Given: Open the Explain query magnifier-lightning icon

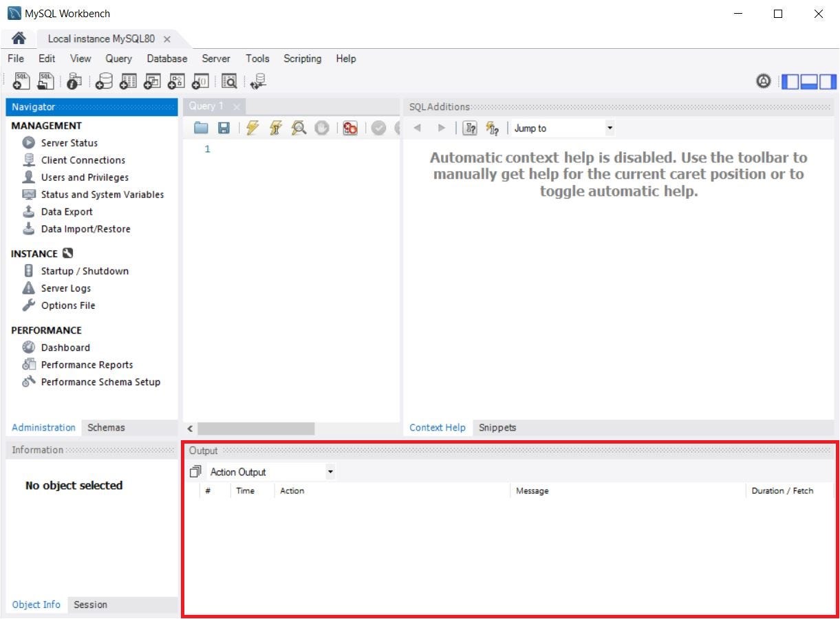Looking at the screenshot, I should (x=299, y=128).
